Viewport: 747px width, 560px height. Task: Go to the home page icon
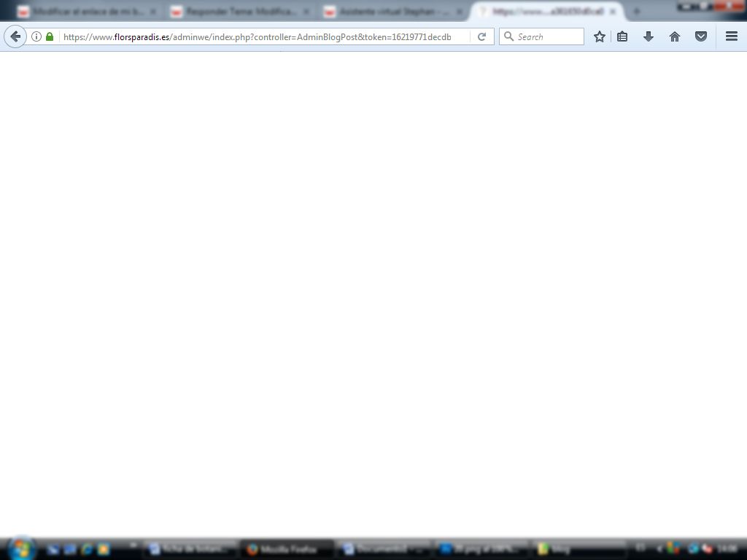point(675,36)
